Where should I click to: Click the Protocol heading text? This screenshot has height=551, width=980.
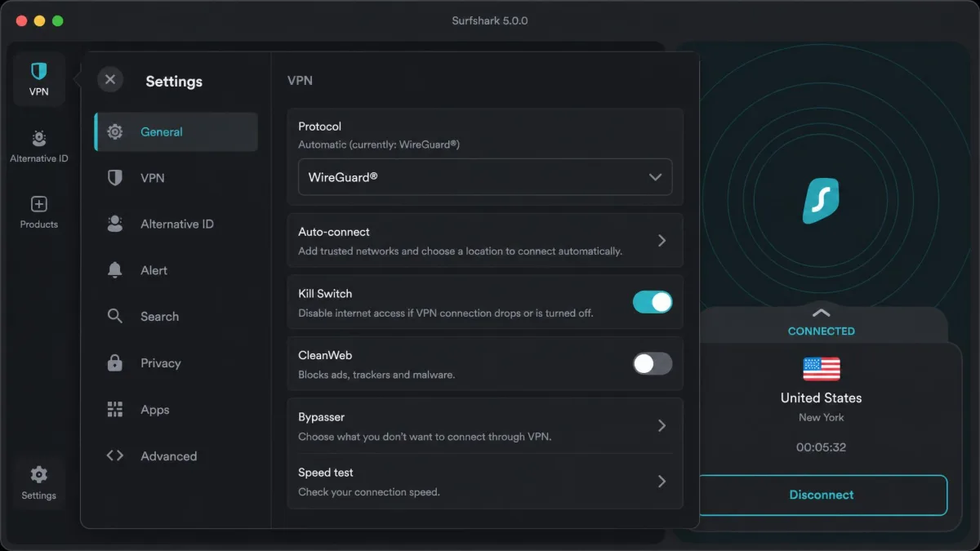(x=319, y=127)
